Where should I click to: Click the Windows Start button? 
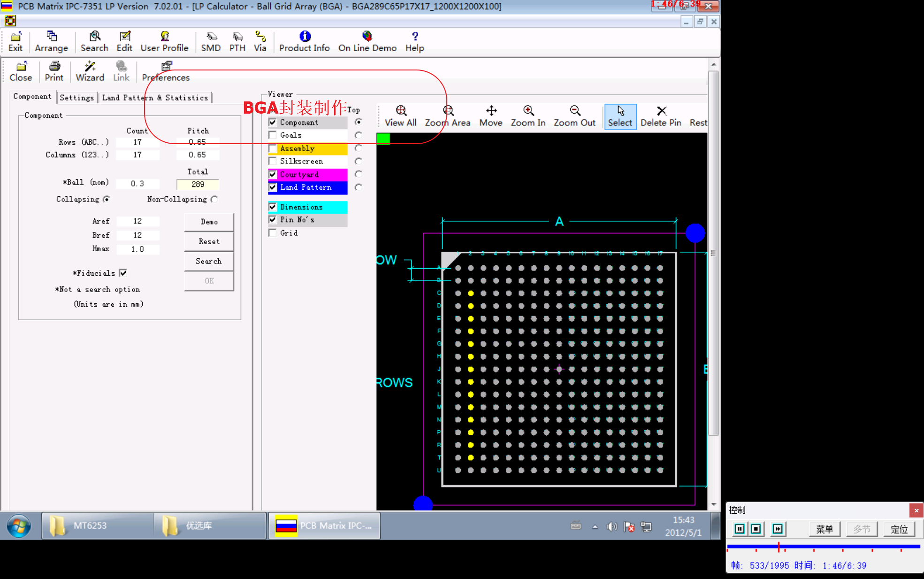19,526
